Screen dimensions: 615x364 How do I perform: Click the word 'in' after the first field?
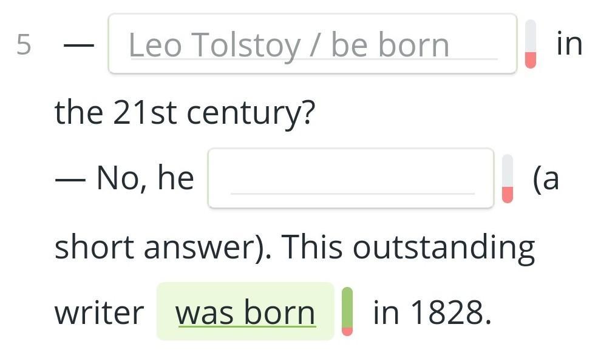click(x=569, y=44)
